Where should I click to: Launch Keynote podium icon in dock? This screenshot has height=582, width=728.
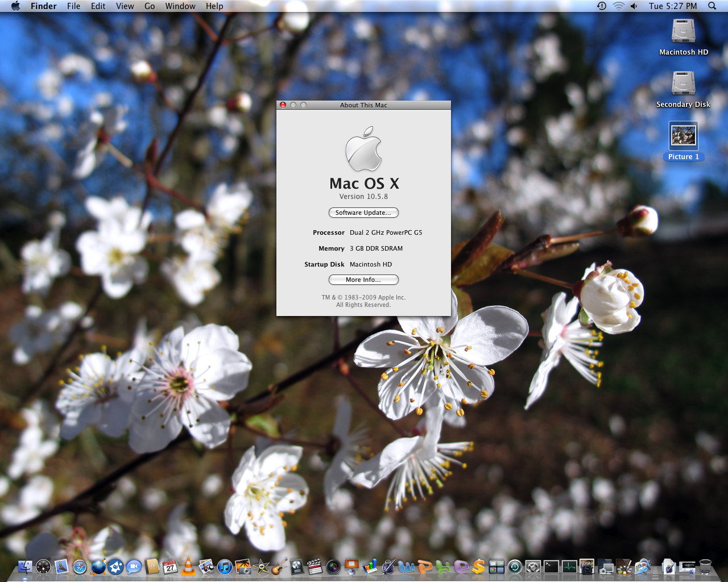(x=351, y=567)
